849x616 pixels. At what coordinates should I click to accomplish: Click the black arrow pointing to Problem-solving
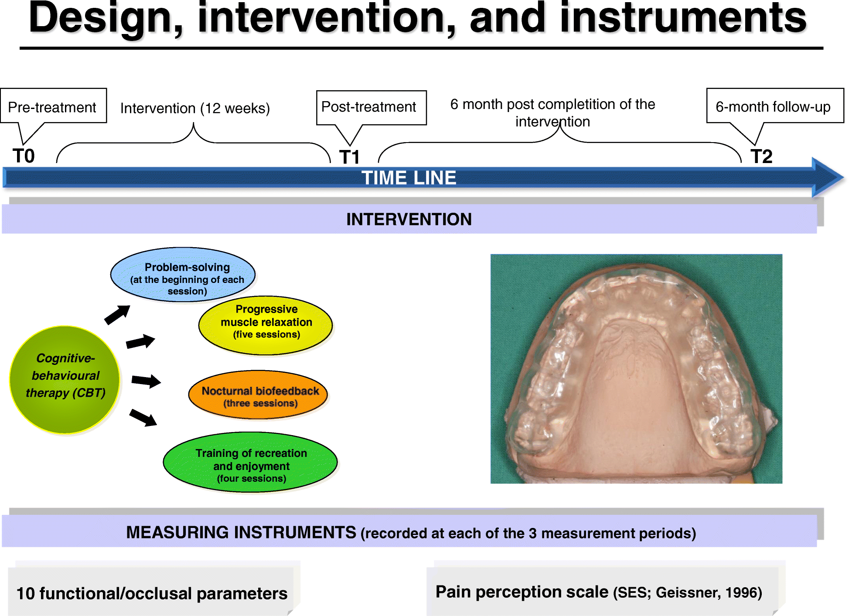coord(117,314)
